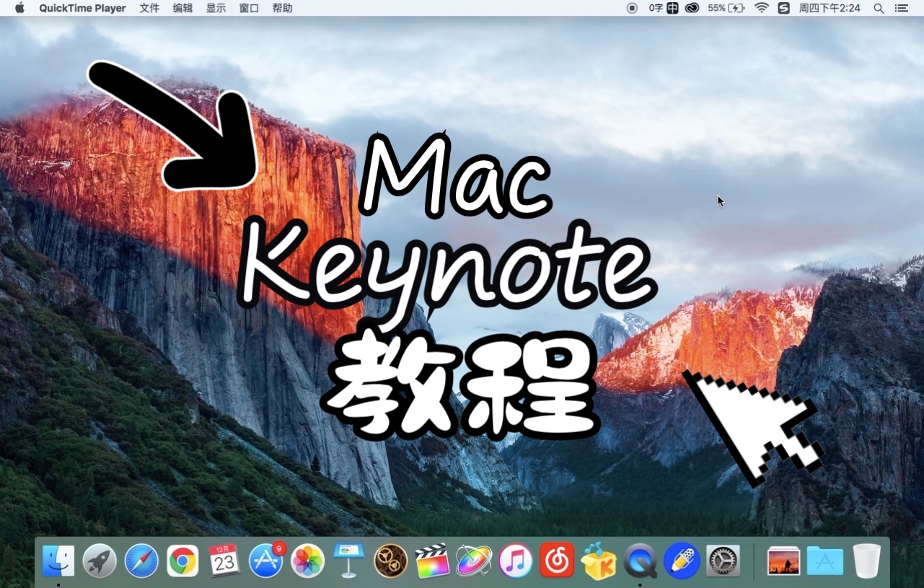Open the 窗口 menu

coord(249,8)
